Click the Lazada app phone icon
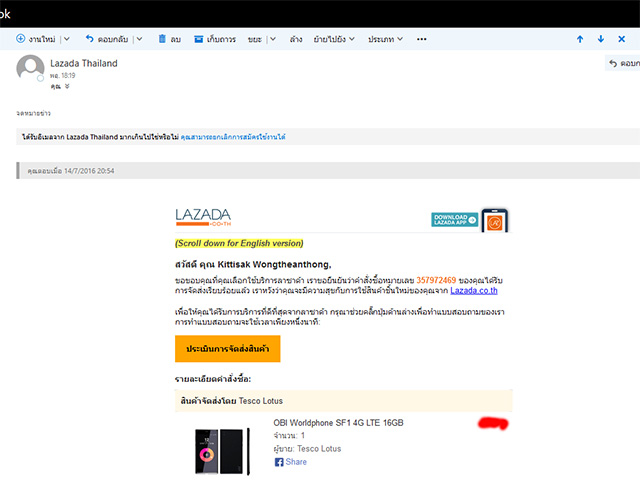The height and width of the screenshot is (481, 640). click(x=494, y=220)
